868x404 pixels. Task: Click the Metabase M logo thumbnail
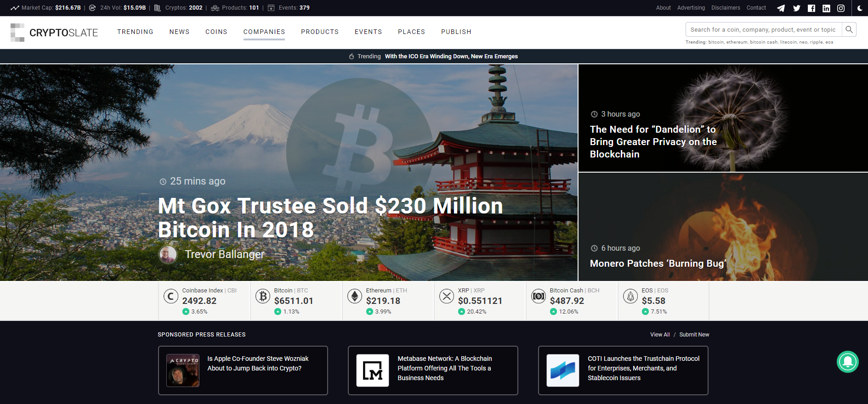click(373, 370)
